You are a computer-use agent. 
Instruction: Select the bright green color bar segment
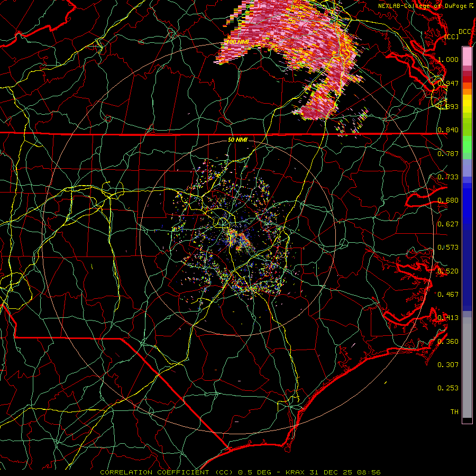pyautogui.click(x=467, y=144)
